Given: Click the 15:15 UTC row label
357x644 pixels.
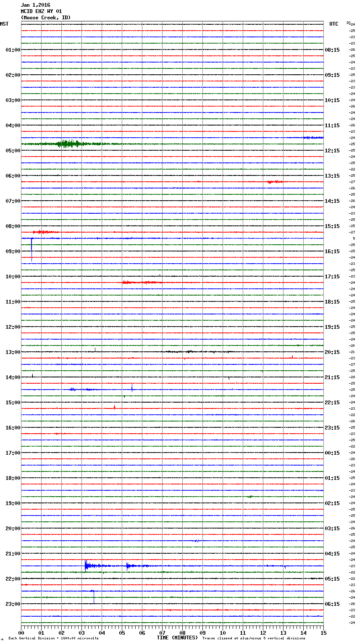Looking at the screenshot, I should tap(332, 226).
